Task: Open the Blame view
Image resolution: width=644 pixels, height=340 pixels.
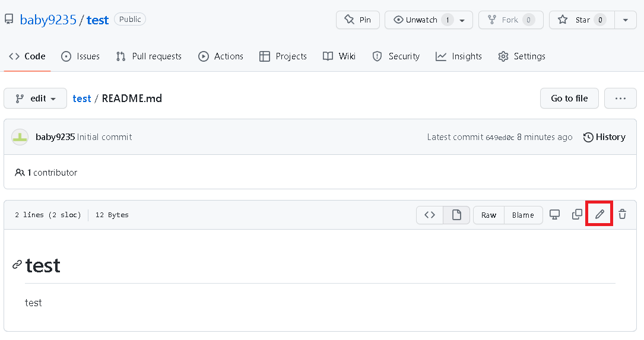Action: [523, 215]
